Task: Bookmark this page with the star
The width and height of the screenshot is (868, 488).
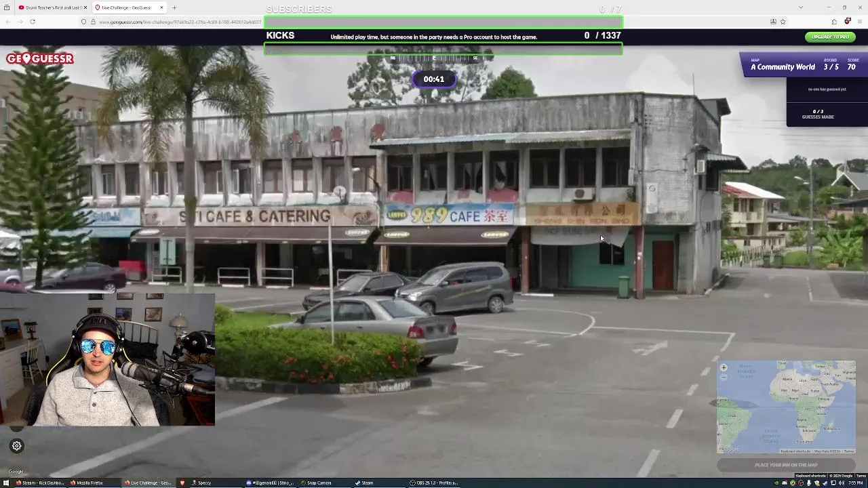Action: (x=783, y=22)
